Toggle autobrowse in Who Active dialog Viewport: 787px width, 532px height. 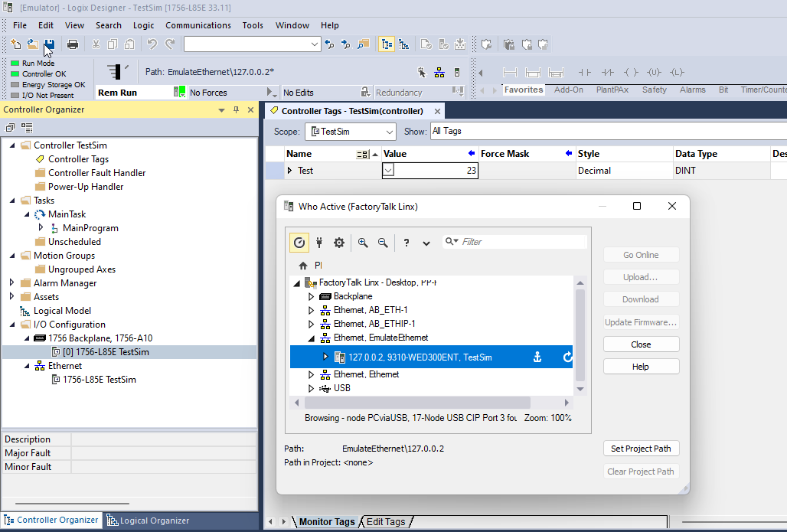point(299,243)
